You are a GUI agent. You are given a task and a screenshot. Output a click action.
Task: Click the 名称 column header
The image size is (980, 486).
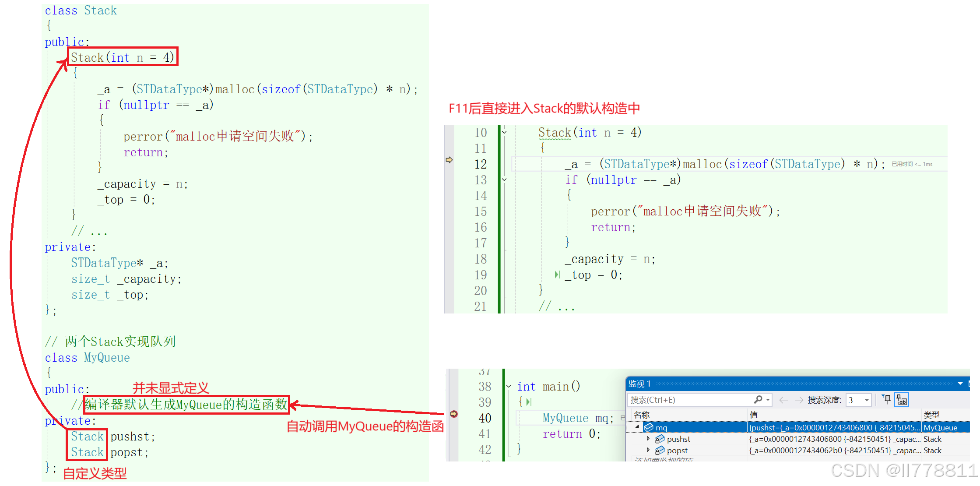tap(642, 415)
